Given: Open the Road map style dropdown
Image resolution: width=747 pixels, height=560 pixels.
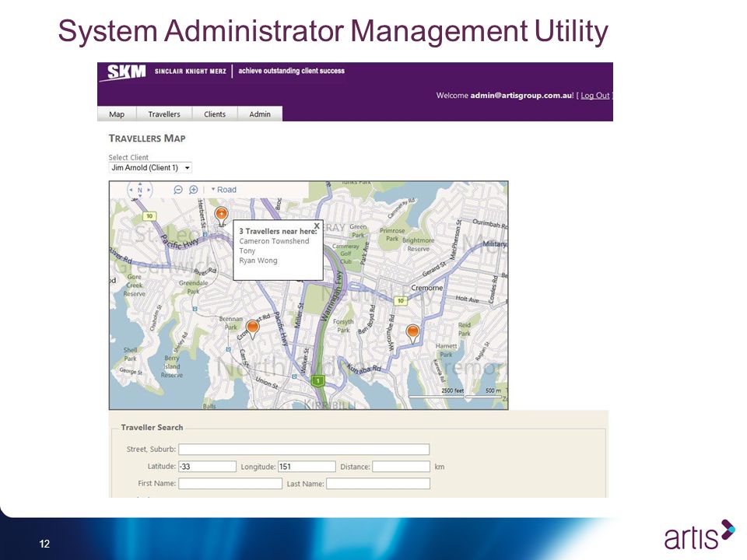Looking at the screenshot, I should [224, 190].
